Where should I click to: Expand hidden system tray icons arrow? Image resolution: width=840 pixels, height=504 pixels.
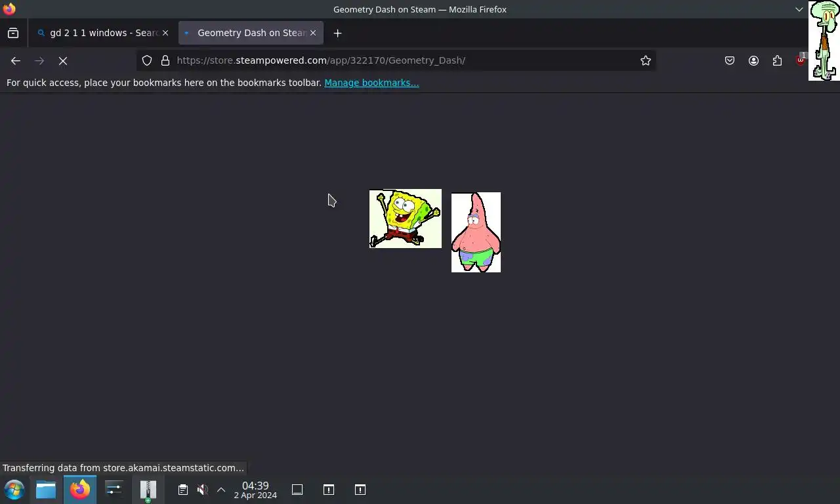click(x=221, y=490)
